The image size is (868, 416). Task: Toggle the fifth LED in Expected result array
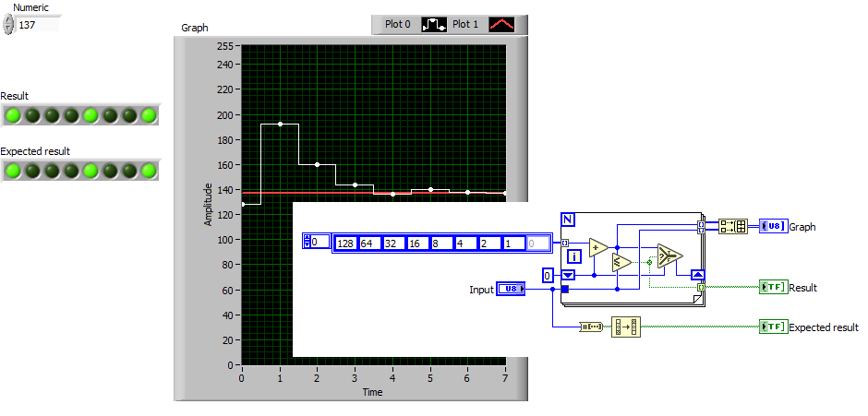point(90,171)
